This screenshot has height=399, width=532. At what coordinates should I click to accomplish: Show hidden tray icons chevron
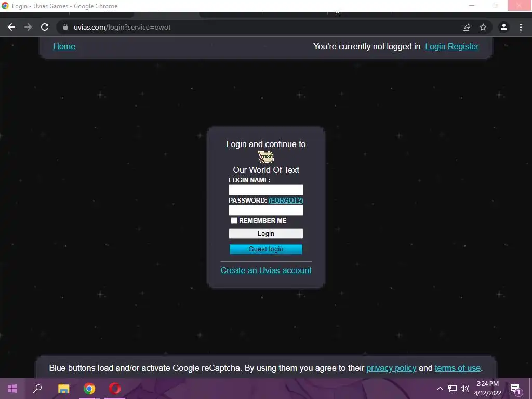tap(440, 389)
